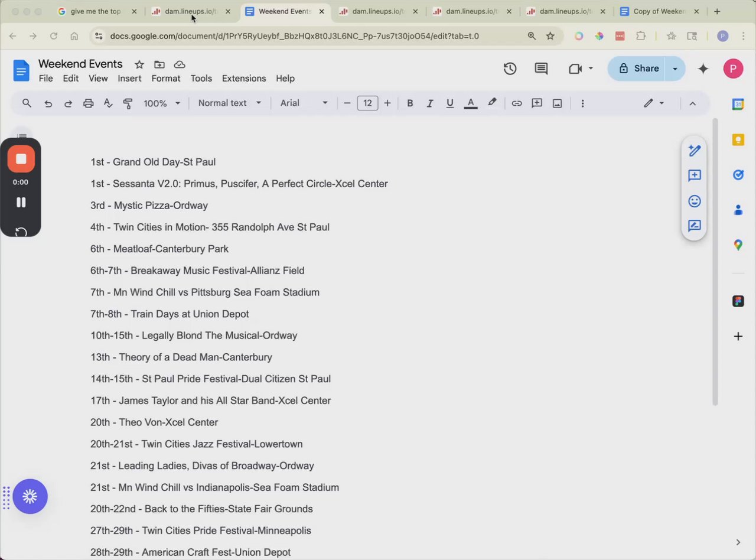
Task: Open the Edit menu
Action: pos(71,79)
